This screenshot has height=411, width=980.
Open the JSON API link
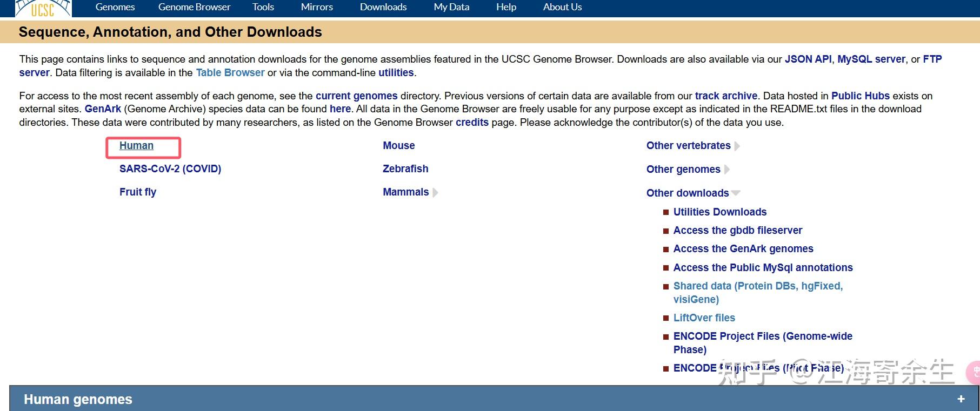click(808, 59)
